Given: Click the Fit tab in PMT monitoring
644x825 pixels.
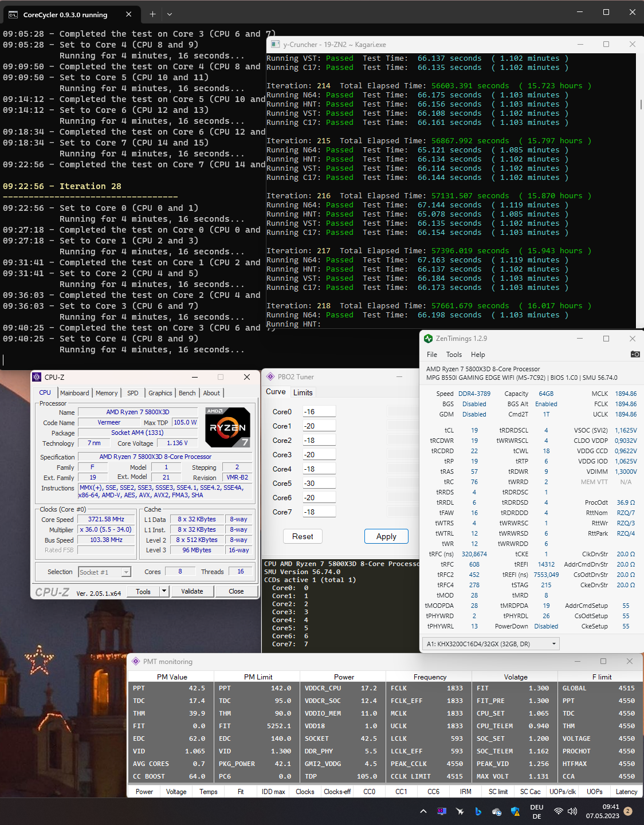Looking at the screenshot, I should (241, 791).
